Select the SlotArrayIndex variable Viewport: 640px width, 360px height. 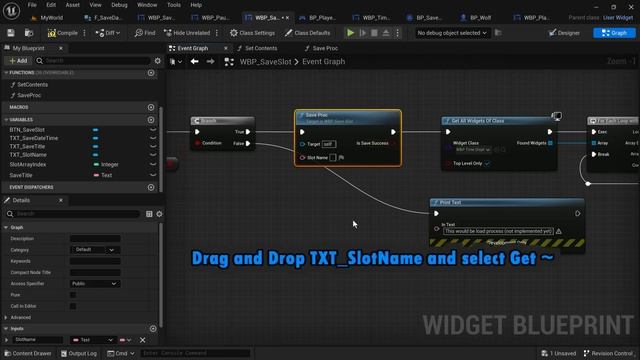[28, 164]
